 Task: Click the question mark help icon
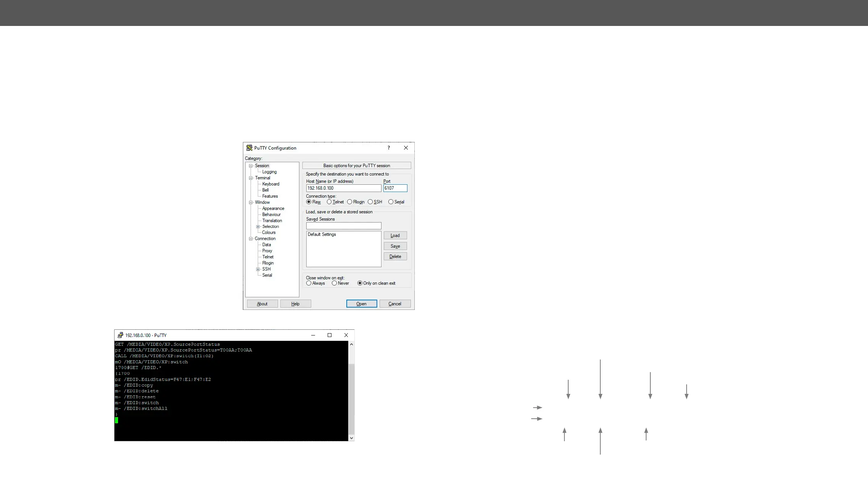coord(389,148)
